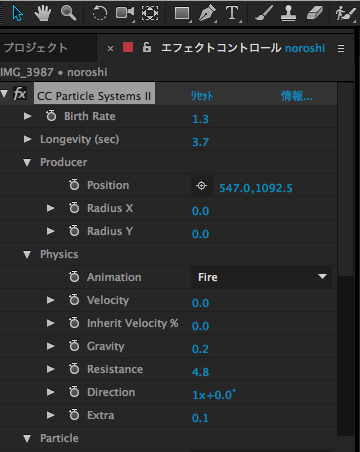Image resolution: width=360 pixels, height=452 pixels.
Task: Click the リセット reset link
Action: tap(202, 96)
